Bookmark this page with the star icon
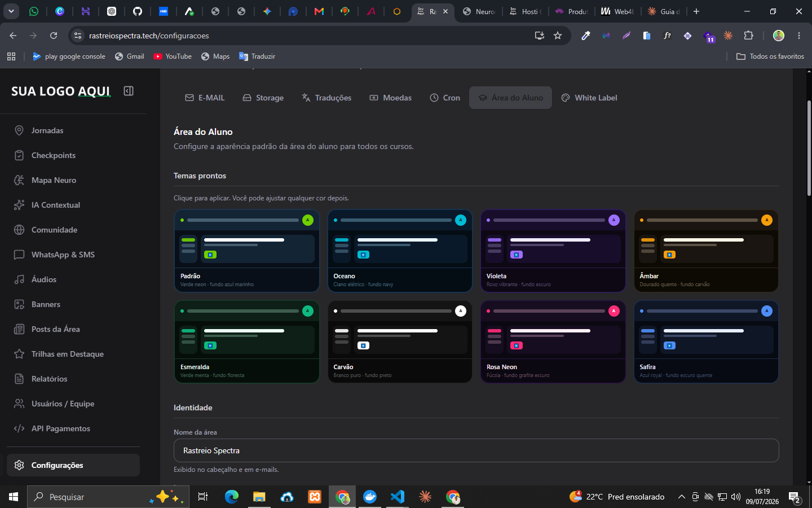Image resolution: width=812 pixels, height=508 pixels. coord(558,36)
